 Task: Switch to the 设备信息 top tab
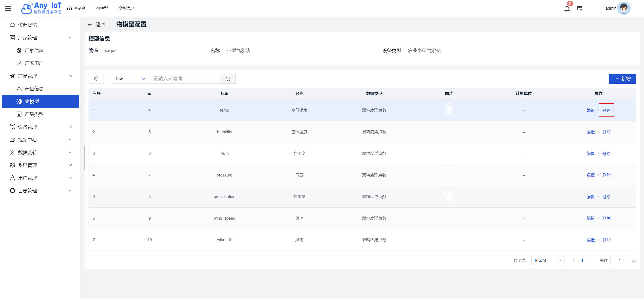126,8
